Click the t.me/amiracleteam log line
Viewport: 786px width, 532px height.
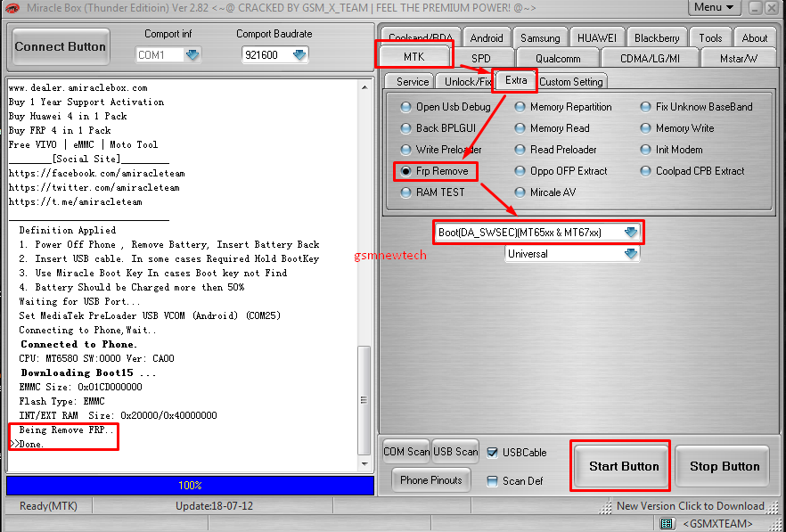pyautogui.click(x=75, y=201)
